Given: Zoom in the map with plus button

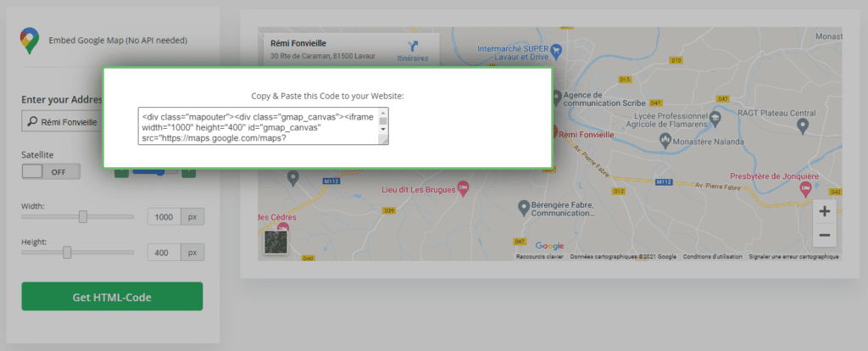Looking at the screenshot, I should (x=824, y=211).
